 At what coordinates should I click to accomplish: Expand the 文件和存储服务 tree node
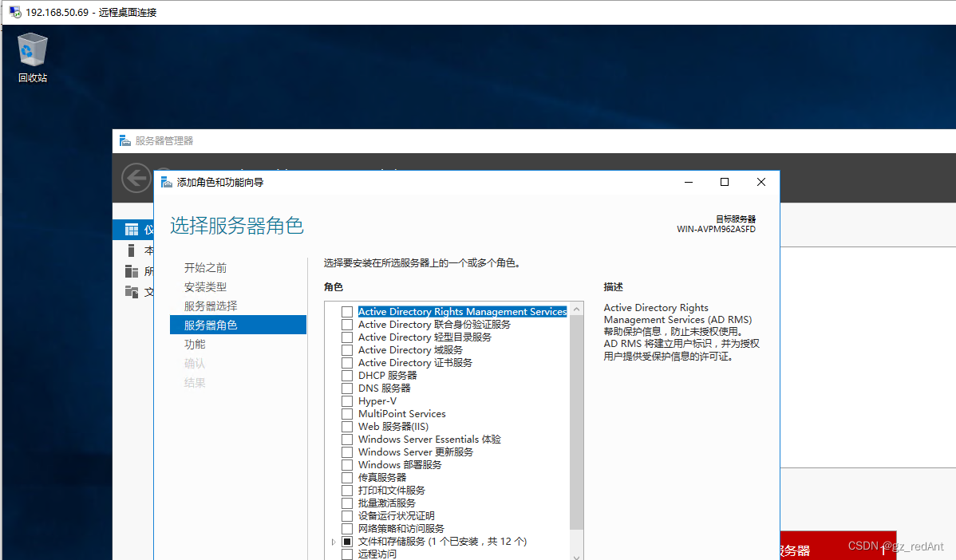(x=334, y=542)
